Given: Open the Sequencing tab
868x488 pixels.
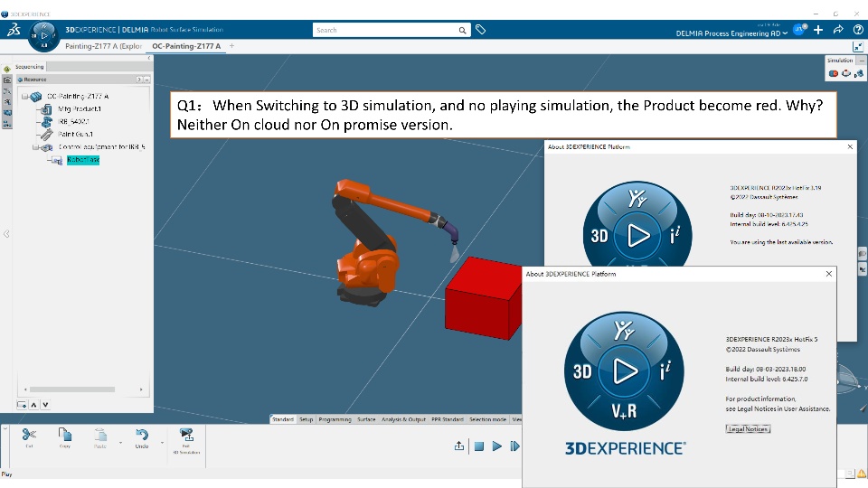Looking at the screenshot, I should tap(29, 66).
